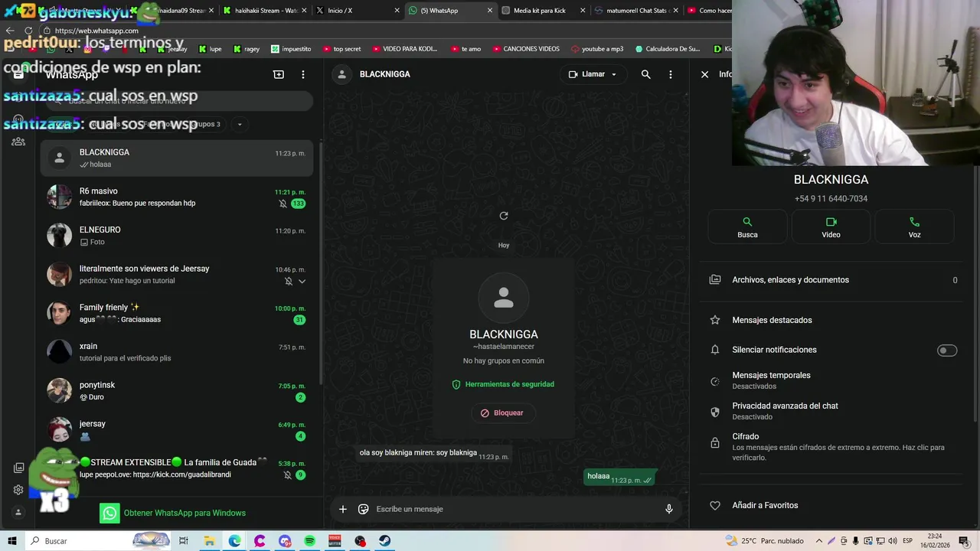Open top secret bookmark
Image resolution: width=980 pixels, height=551 pixels.
pos(341,49)
